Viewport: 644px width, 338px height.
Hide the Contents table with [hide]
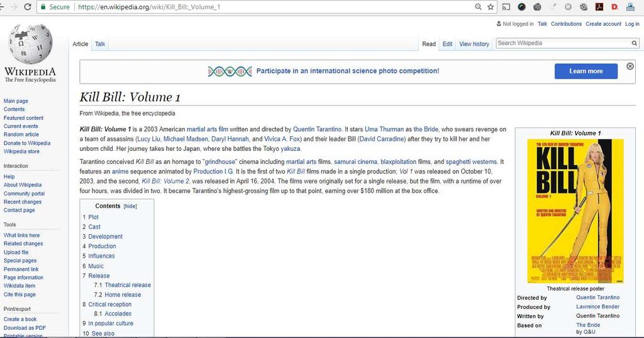point(130,206)
